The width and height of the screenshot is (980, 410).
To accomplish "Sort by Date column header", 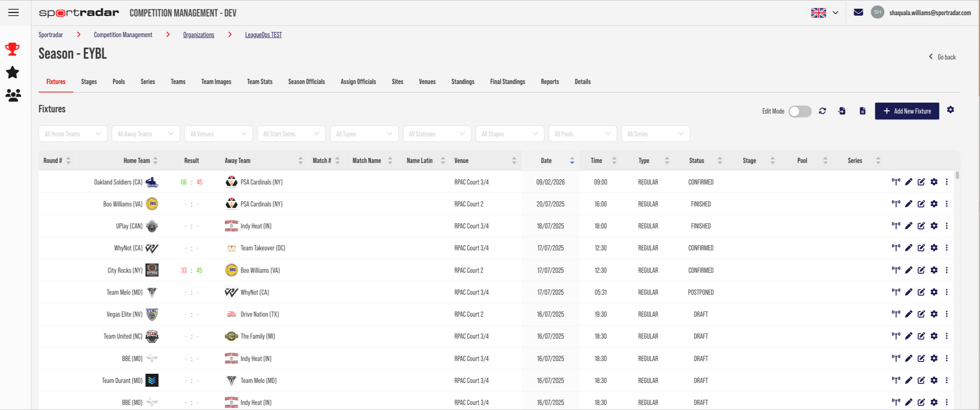I will click(x=551, y=160).
